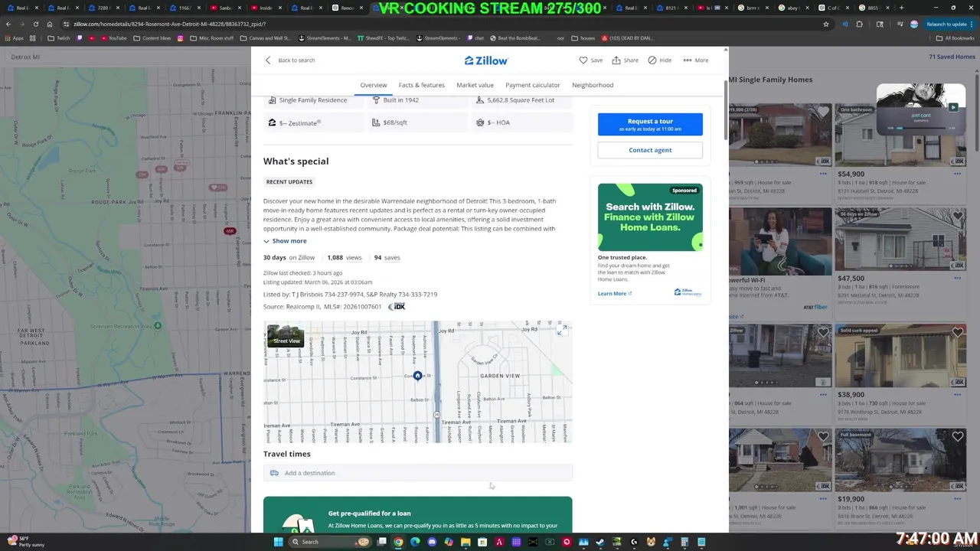Click the Add a destination field
Screen dimensions: 980x551
click(x=418, y=473)
